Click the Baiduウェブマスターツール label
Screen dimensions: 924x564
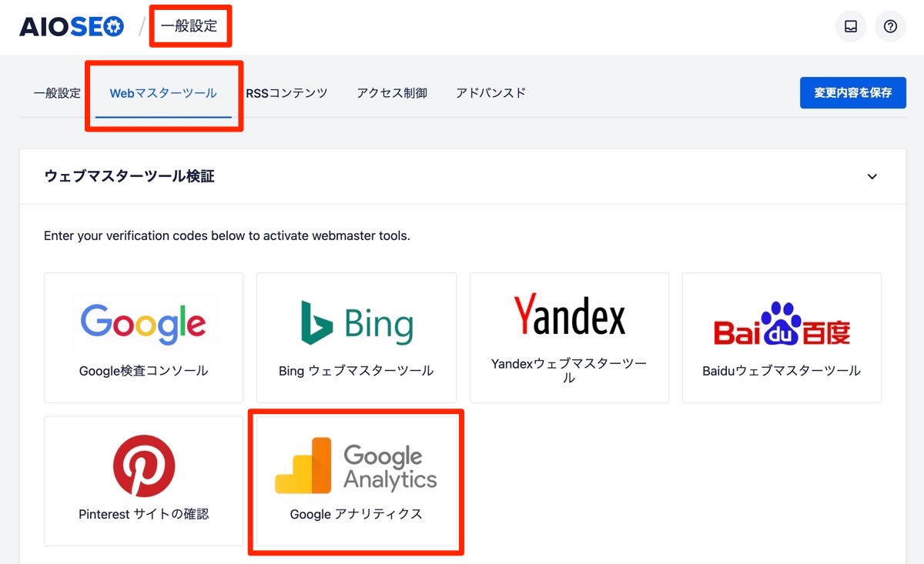782,371
